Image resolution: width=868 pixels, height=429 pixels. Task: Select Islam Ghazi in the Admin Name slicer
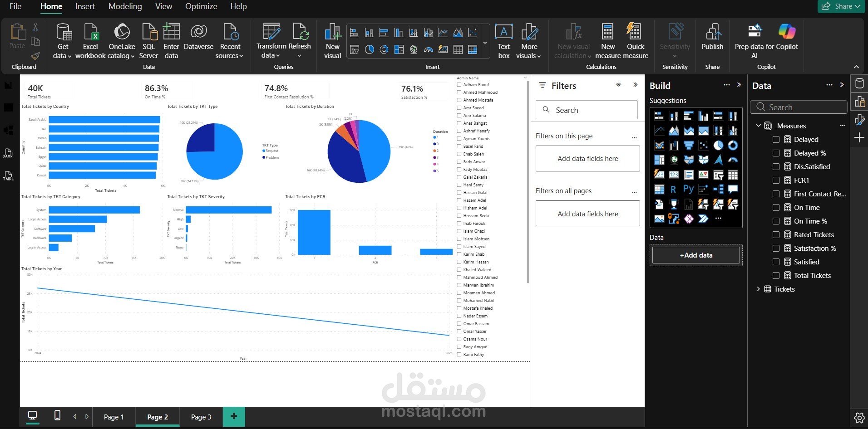click(x=459, y=231)
